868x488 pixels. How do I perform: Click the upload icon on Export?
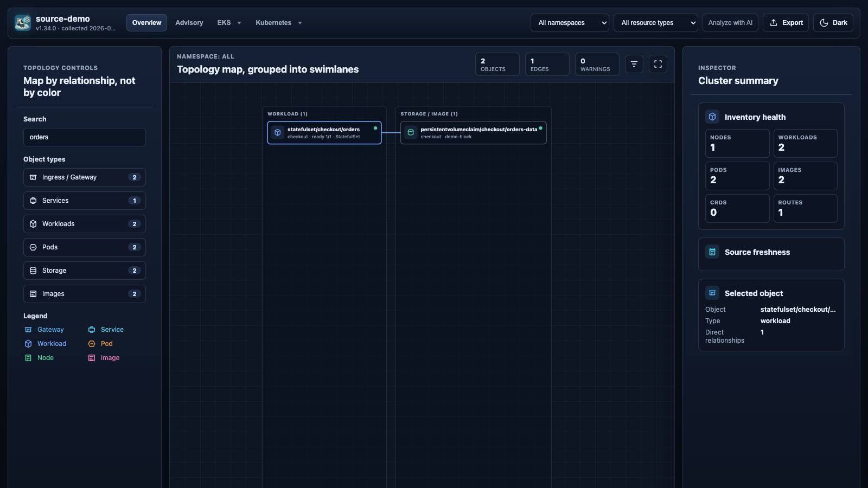click(x=774, y=23)
